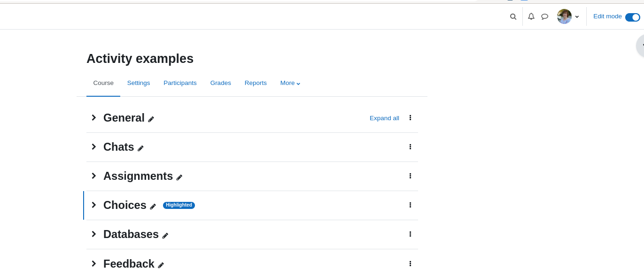Switch to the Participants tab
This screenshot has height=277, width=644.
180,83
